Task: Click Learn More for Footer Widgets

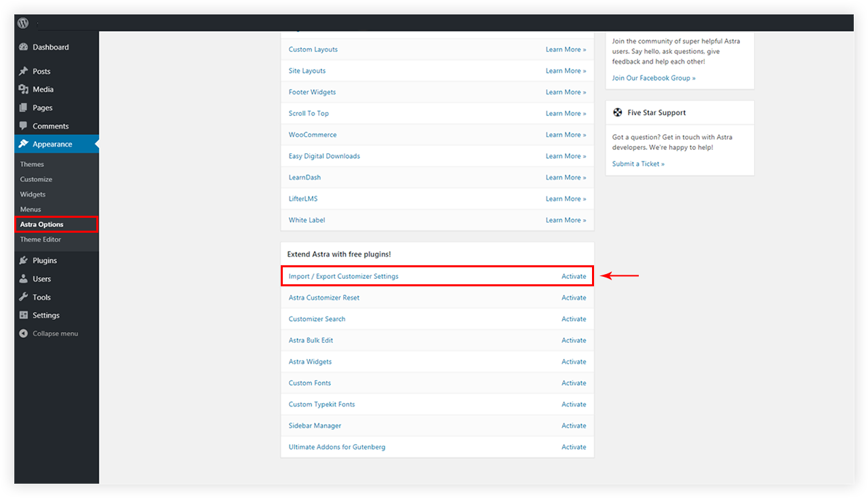Action: 566,92
